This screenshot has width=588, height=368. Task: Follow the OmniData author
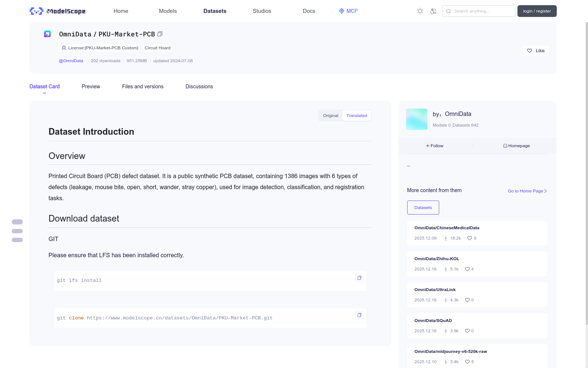coord(435,146)
